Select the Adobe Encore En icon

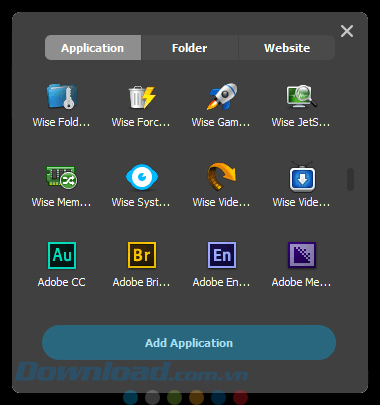(222, 255)
